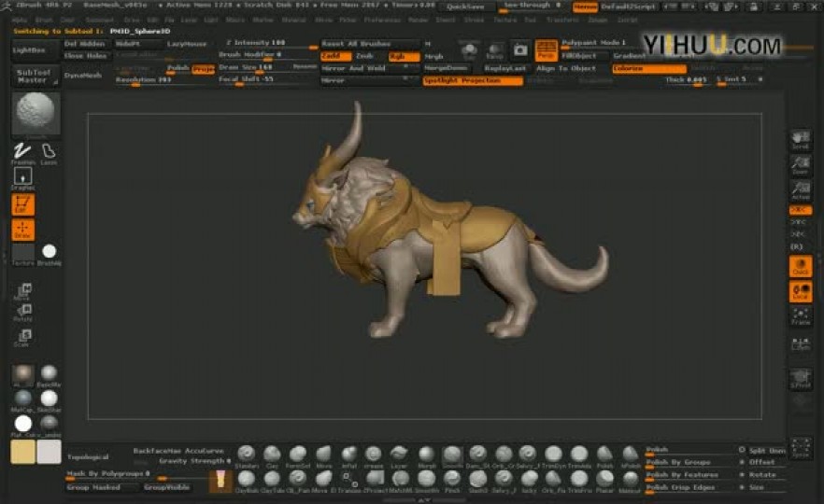Open SubTool Master
The height and width of the screenshot is (504, 824).
tap(35, 77)
